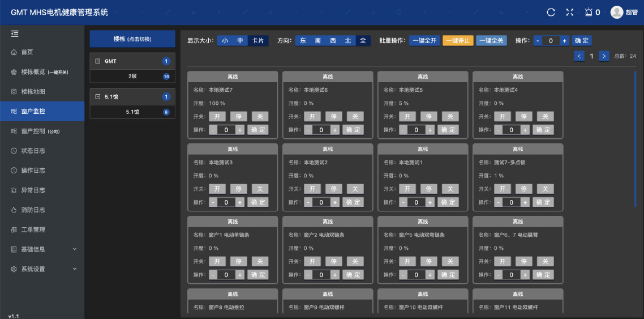Filter direction 南
Image resolution: width=644 pixels, height=319 pixels.
[x=318, y=41]
